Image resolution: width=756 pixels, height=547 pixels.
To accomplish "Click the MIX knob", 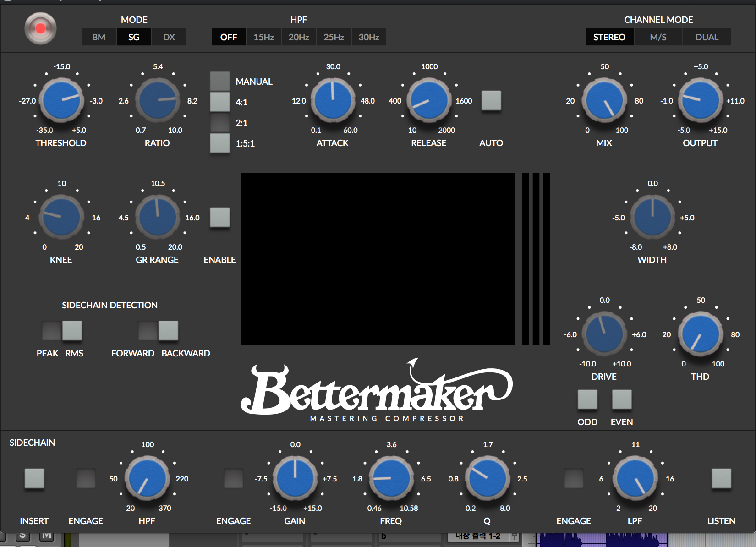I will [x=605, y=100].
